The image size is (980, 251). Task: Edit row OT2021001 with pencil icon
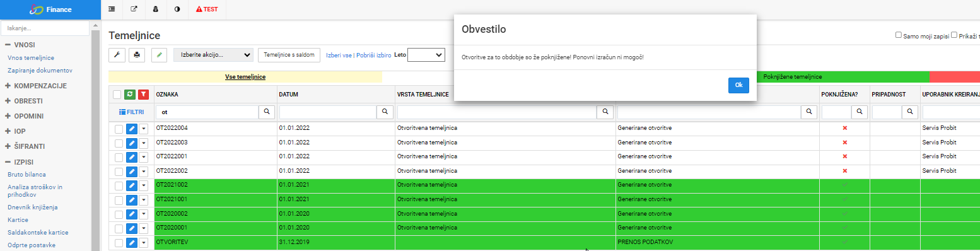point(132,200)
